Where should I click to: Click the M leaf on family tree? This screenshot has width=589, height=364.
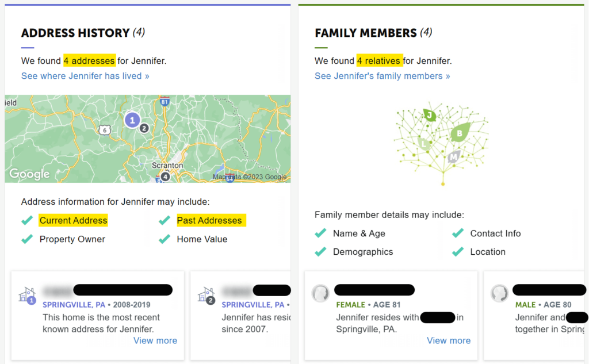coord(454,156)
